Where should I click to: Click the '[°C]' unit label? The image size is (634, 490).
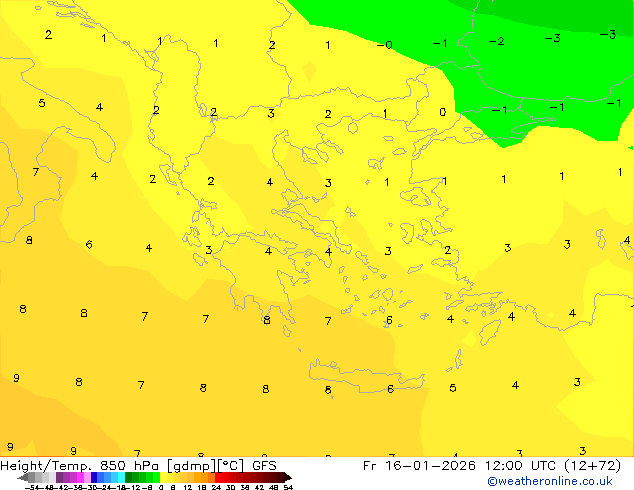(x=231, y=466)
